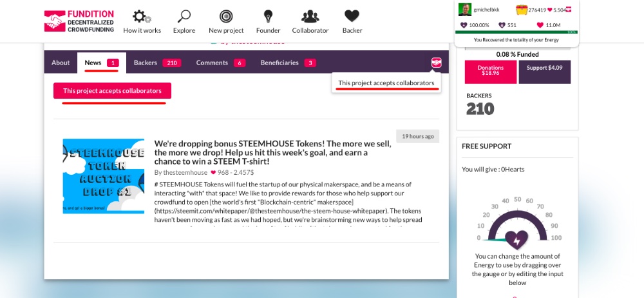644x298 pixels.
Task: Click the 276419 balance value
Action: (x=537, y=10)
